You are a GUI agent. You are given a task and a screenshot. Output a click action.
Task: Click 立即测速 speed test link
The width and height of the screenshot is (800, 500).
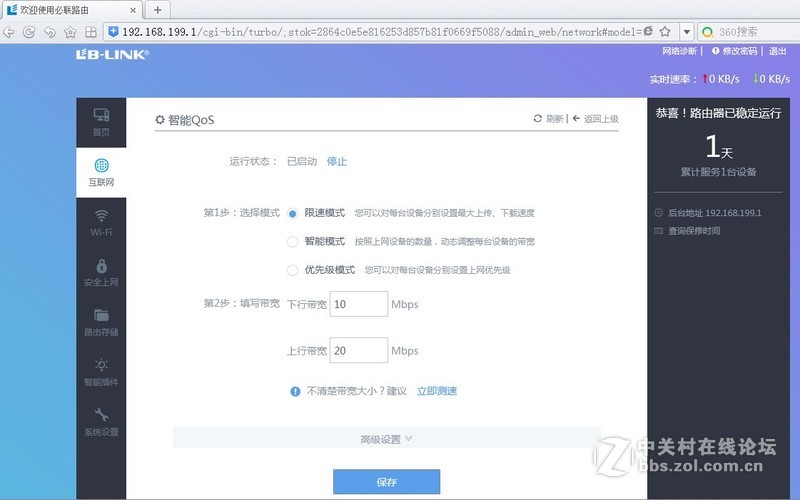click(x=437, y=391)
